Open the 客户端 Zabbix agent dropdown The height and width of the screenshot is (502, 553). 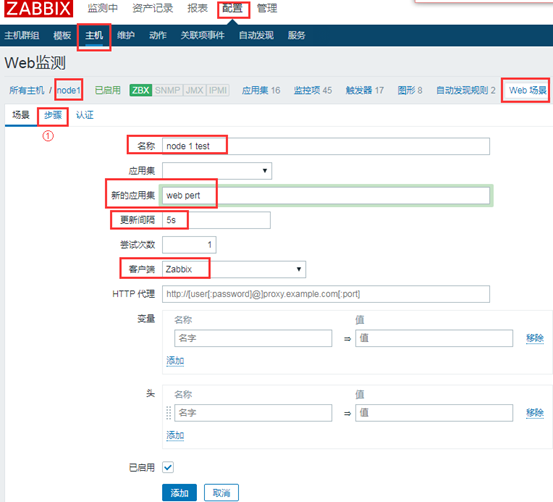[234, 269]
